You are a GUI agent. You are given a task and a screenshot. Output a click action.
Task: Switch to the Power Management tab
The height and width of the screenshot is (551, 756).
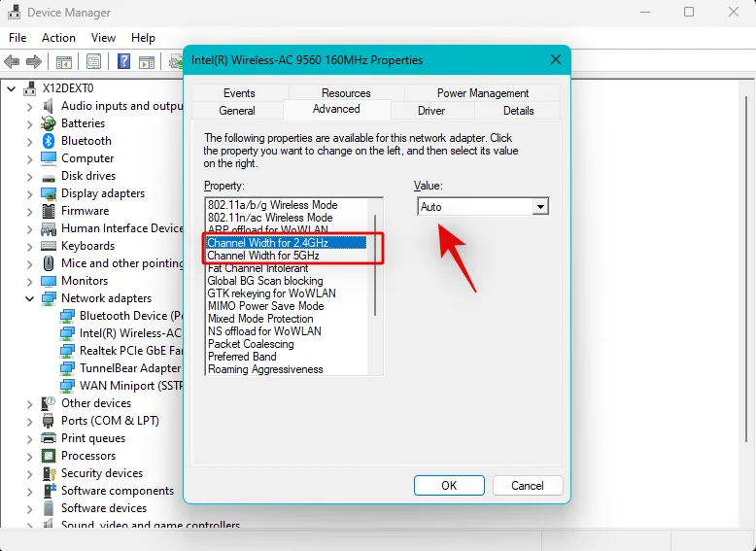coord(482,93)
